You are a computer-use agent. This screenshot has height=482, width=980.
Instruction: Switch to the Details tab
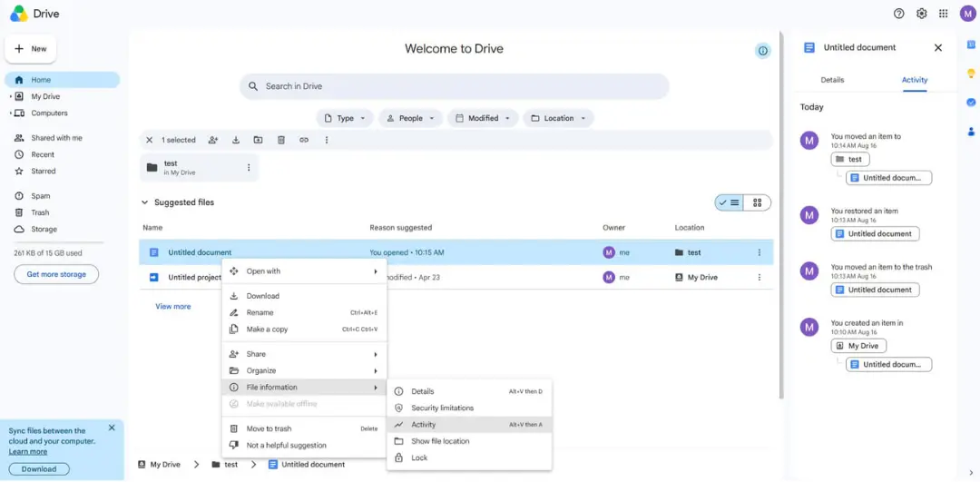832,80
